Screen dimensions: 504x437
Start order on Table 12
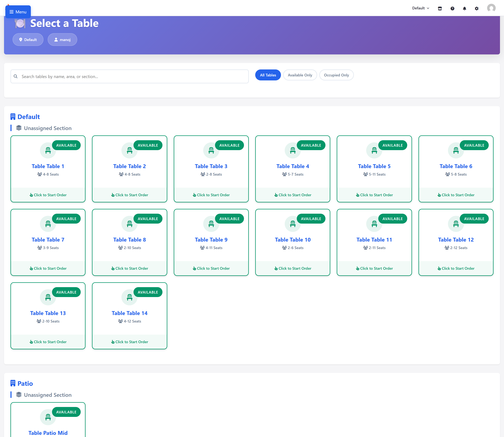click(x=456, y=268)
